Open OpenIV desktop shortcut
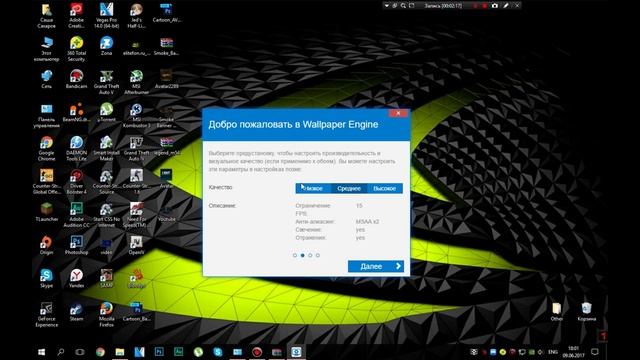640x360 pixels. 136,245
